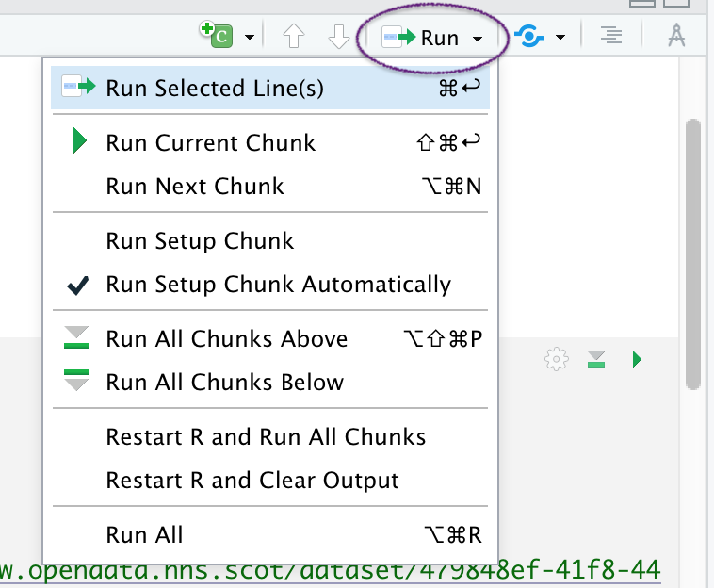714x588 pixels.
Task: Click the run-above icon beside the chunk gear
Action: [x=596, y=359]
